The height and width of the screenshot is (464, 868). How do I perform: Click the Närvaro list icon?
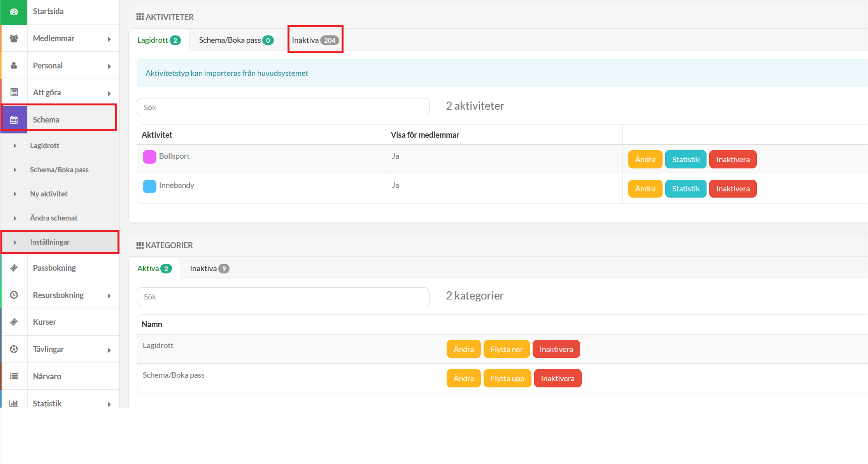pos(14,376)
